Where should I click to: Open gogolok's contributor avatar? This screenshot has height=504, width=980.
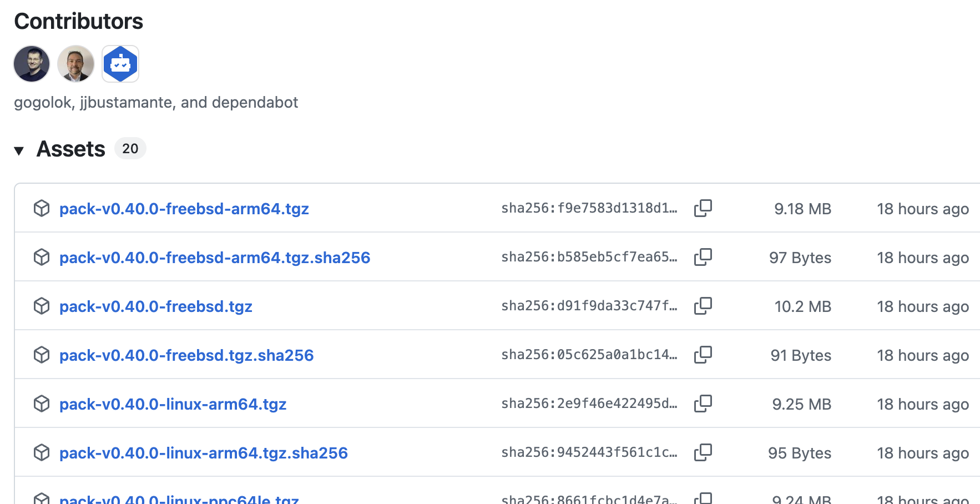pos(32,64)
